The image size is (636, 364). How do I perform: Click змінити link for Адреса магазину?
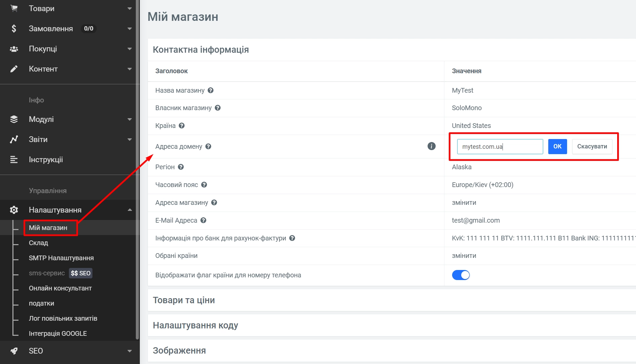[464, 202]
